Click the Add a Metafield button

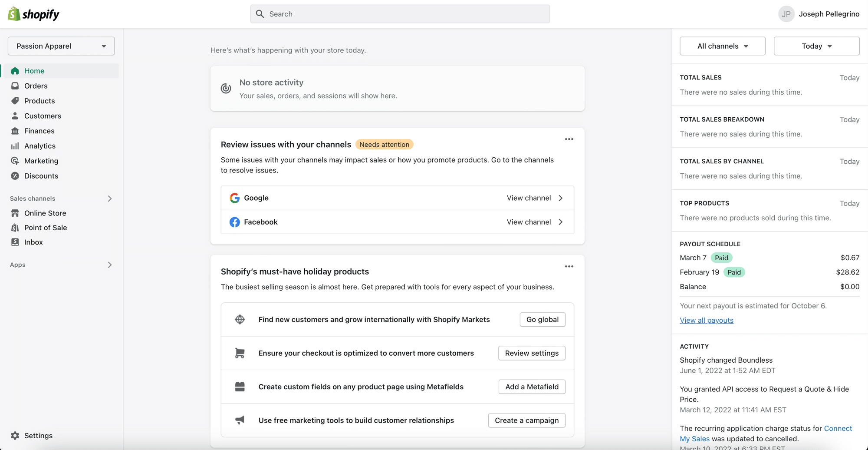[x=532, y=387]
